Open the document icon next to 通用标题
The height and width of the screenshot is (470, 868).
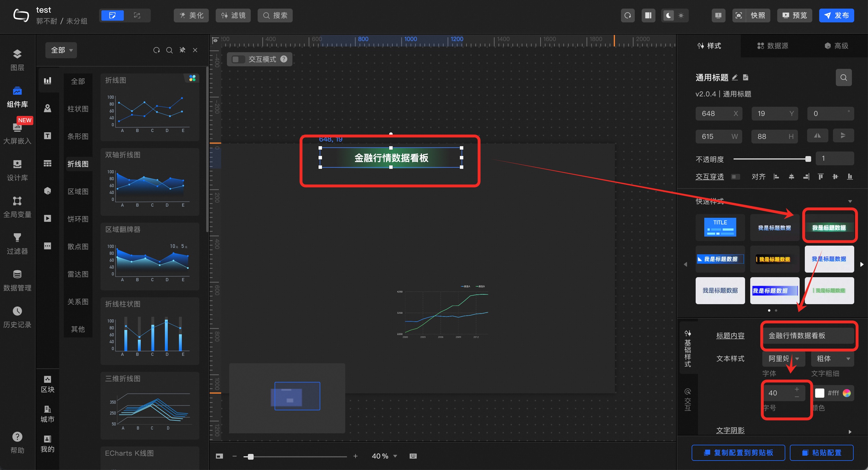[x=746, y=77]
